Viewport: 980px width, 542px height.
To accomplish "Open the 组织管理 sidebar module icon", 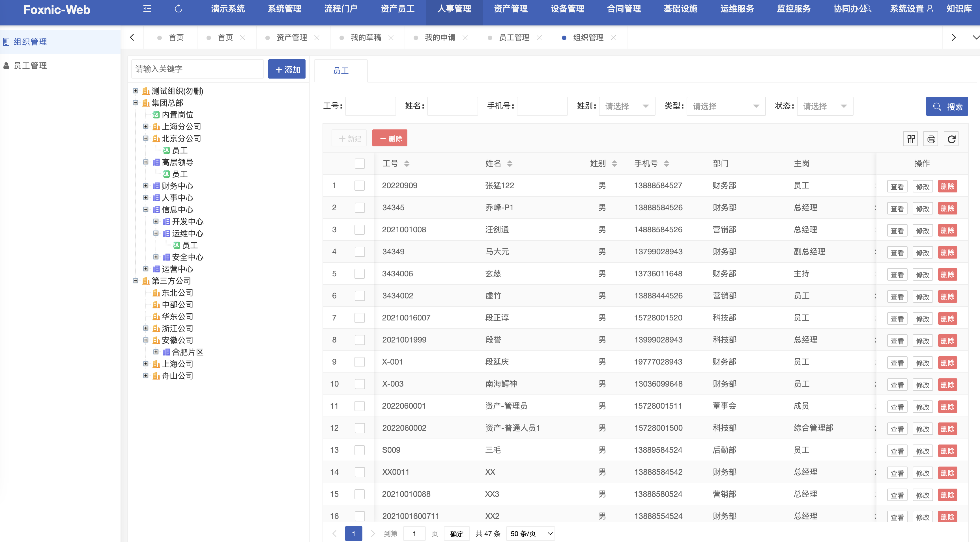I will 6,42.
